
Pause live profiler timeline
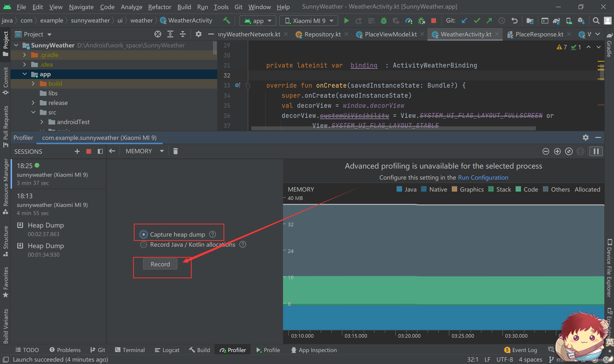pos(596,151)
